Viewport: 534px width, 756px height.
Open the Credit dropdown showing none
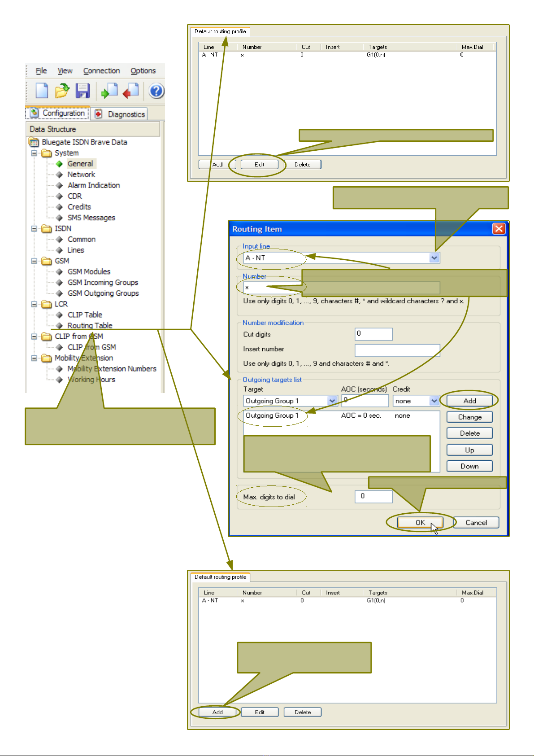[434, 401]
